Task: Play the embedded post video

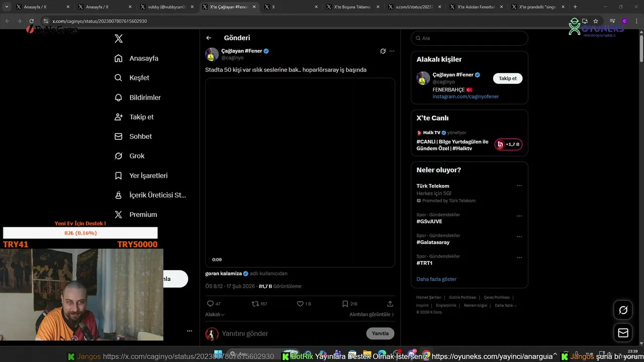Action: click(300, 172)
